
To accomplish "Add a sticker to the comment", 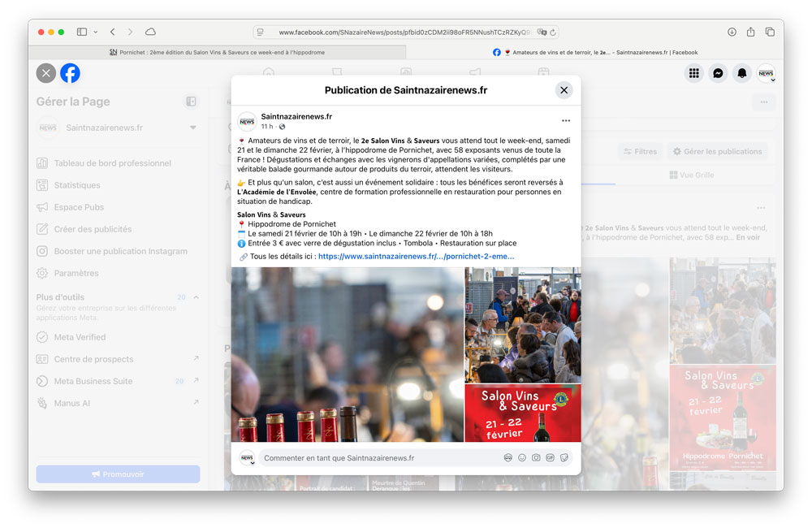I will (x=564, y=458).
